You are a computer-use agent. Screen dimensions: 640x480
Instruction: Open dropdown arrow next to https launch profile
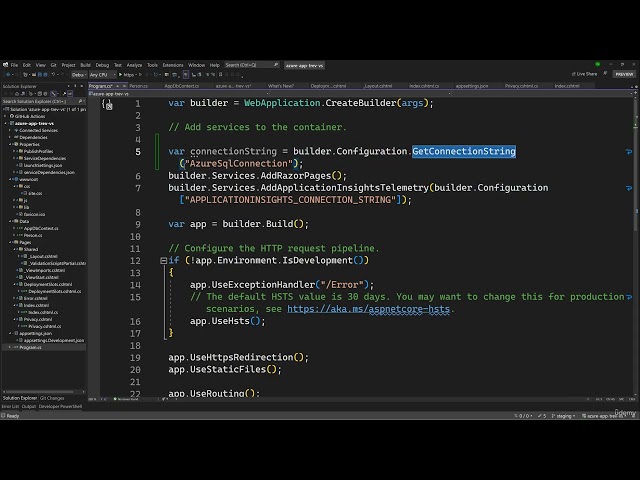point(136,75)
